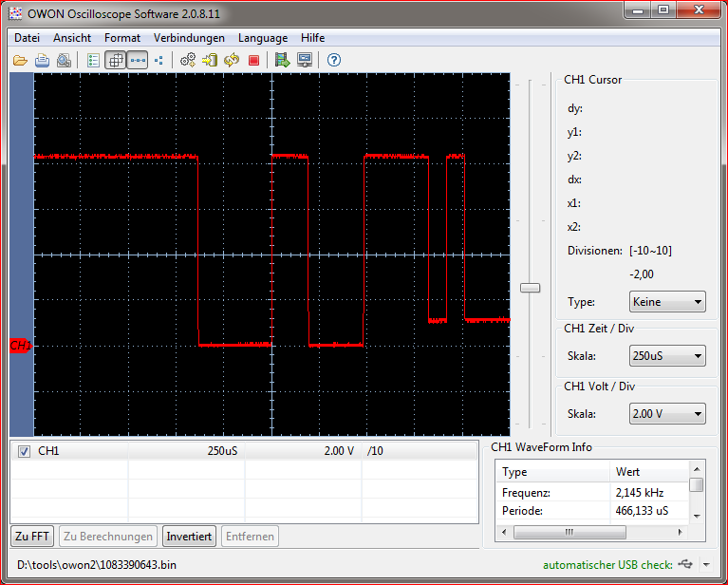Click the yellow refresh arrows icon
The image size is (728, 585).
click(x=232, y=61)
